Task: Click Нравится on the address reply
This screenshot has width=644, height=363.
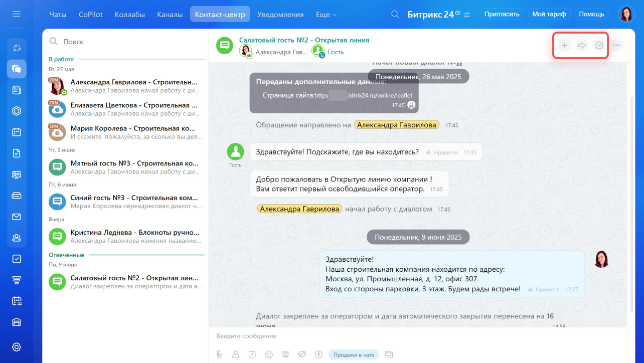Action: 543,289
